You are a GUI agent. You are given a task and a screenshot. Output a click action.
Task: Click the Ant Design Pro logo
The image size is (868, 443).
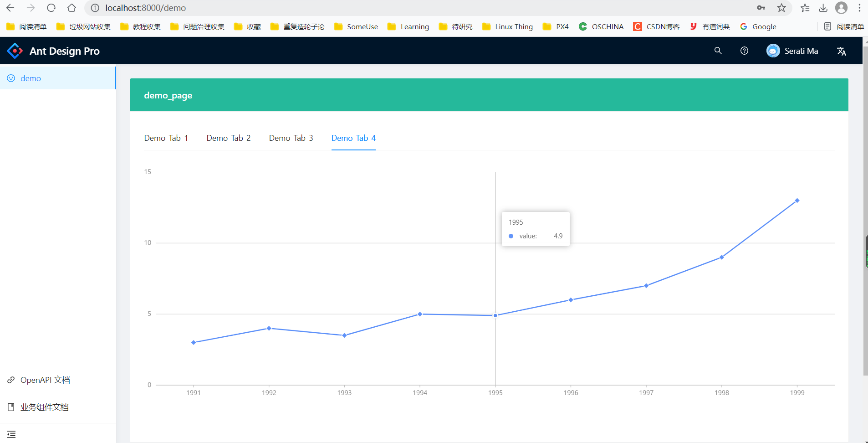(15, 51)
